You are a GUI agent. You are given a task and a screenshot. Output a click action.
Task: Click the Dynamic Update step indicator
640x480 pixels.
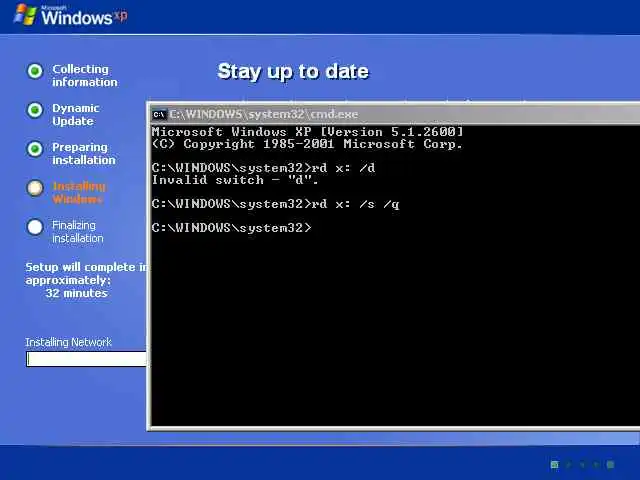click(35, 110)
